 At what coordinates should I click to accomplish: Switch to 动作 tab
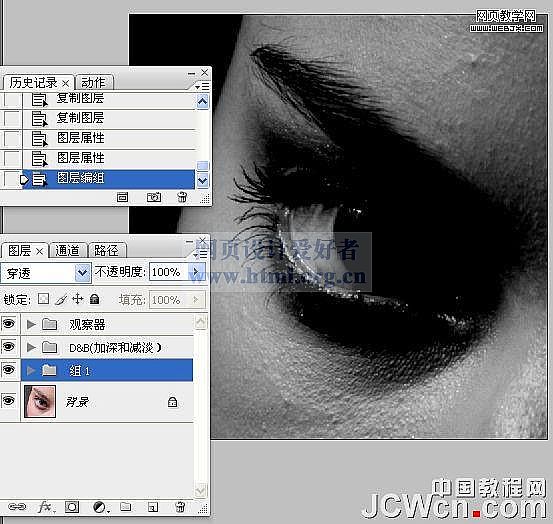point(93,83)
